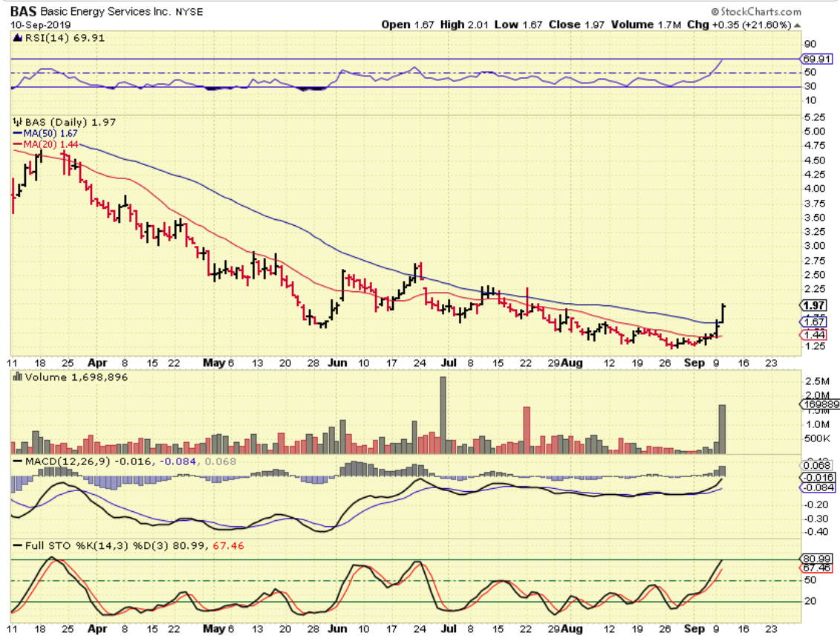This screenshot has width=840, height=639.
Task: Click the BAS (Daily) 1.97 panel label
Action: (71, 122)
